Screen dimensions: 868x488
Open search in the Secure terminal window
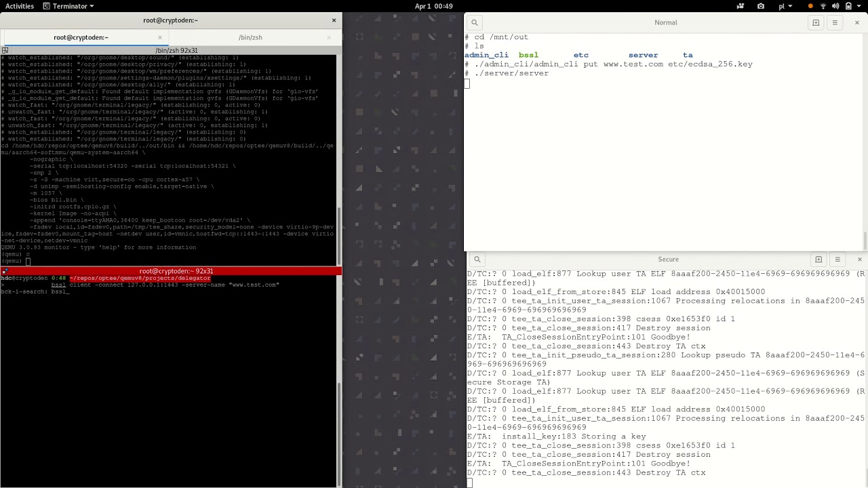[477, 259]
